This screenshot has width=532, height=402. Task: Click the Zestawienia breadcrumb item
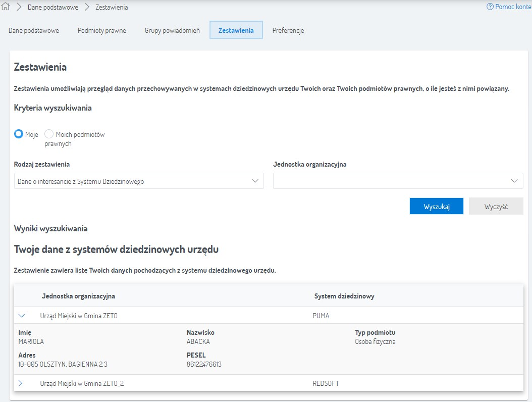pos(112,8)
